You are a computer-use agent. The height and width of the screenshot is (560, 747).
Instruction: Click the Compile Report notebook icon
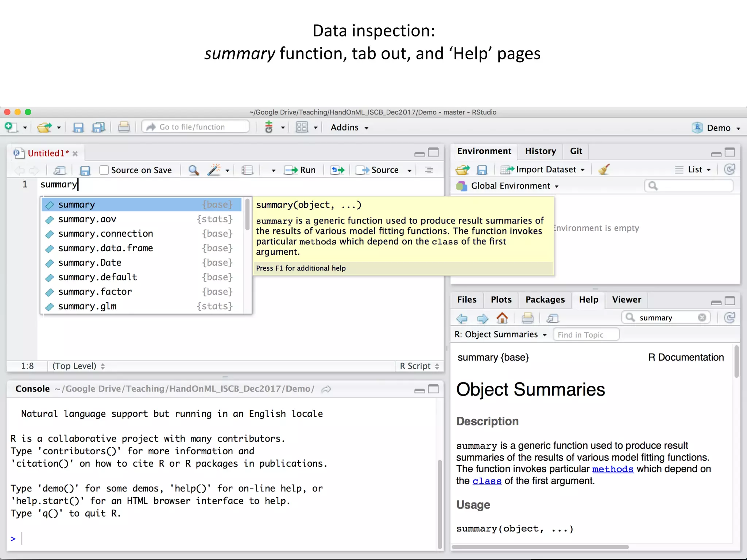click(247, 170)
